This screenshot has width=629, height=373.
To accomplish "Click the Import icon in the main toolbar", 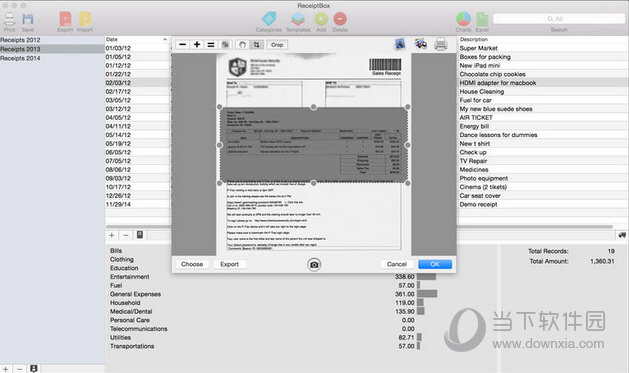I will [x=85, y=19].
